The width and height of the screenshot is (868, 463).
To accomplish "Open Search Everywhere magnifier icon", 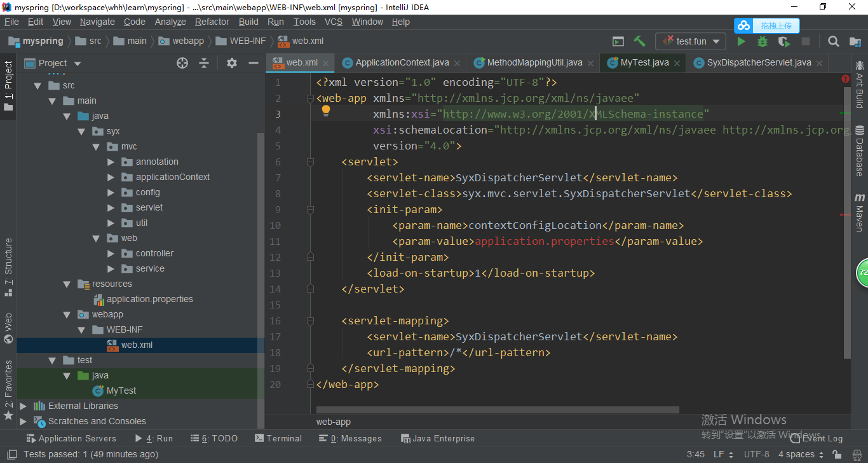I will pos(834,41).
